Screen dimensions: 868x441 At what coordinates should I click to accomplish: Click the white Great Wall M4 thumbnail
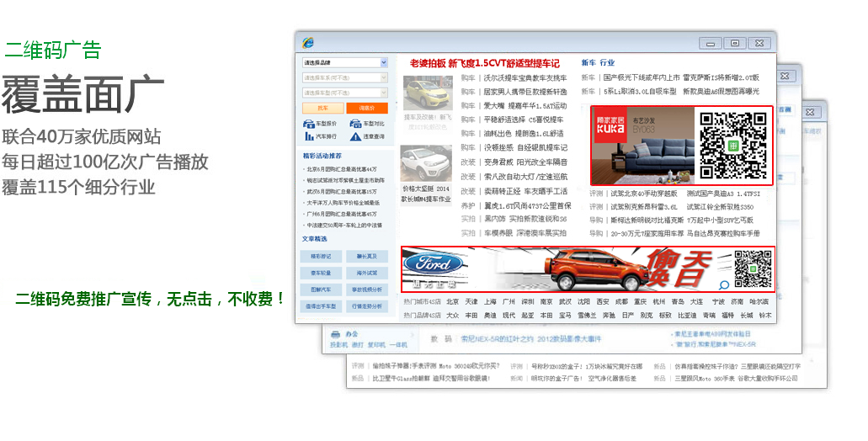[426, 163]
